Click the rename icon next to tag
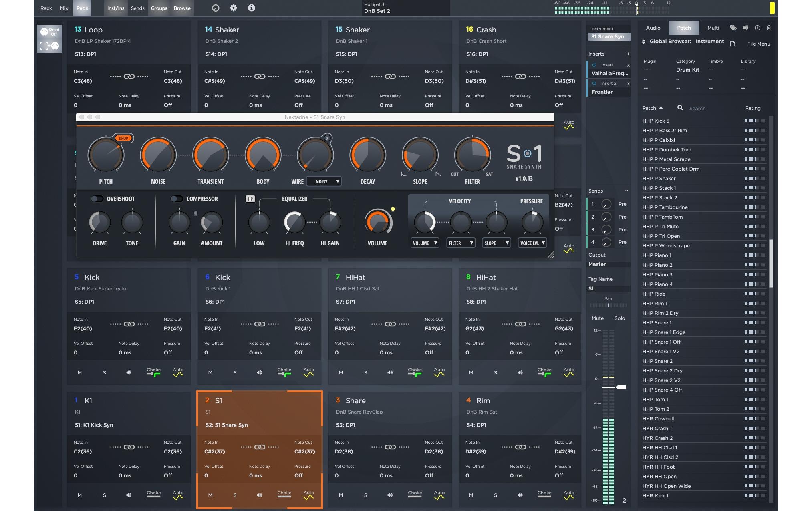This screenshot has width=812, height=511. pyautogui.click(x=745, y=28)
